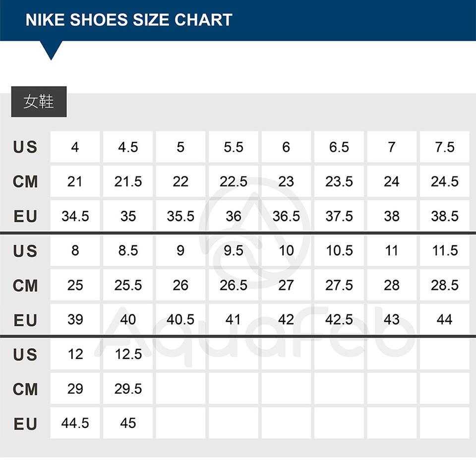This screenshot has width=476, height=476.
Task: Click the 女鞋 category label
Action: [x=39, y=102]
